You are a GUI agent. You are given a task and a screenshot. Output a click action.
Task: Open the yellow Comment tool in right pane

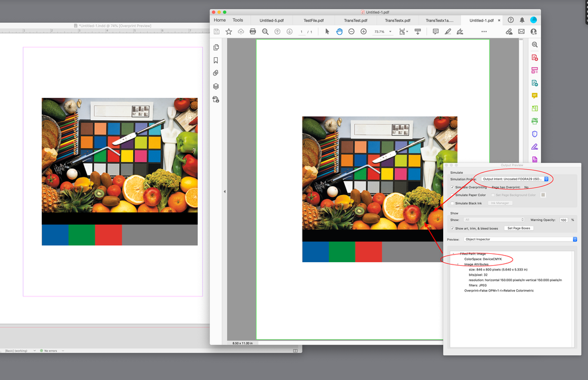pos(535,96)
